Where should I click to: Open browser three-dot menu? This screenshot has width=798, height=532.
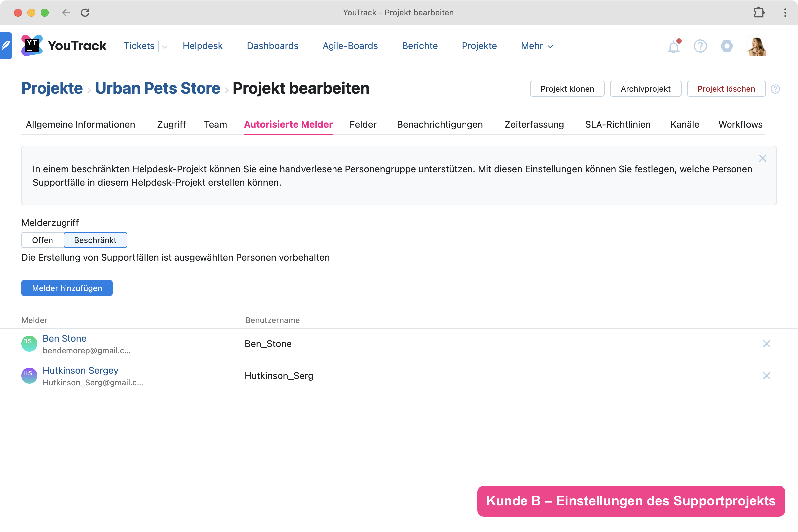(785, 13)
